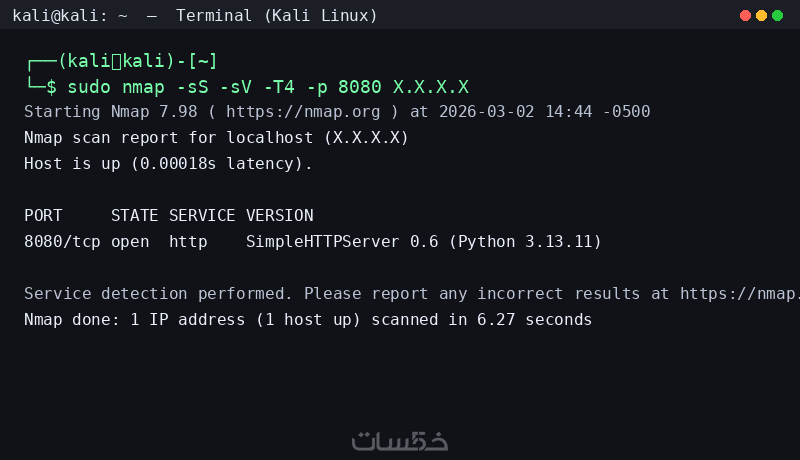
Task: Click the Host is up latency line
Action: click(x=168, y=163)
